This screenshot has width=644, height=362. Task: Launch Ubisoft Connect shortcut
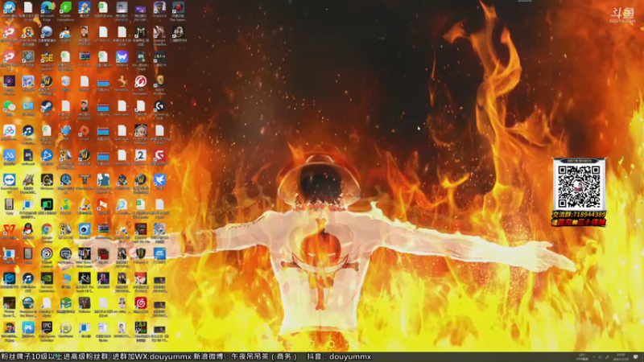click(x=47, y=253)
